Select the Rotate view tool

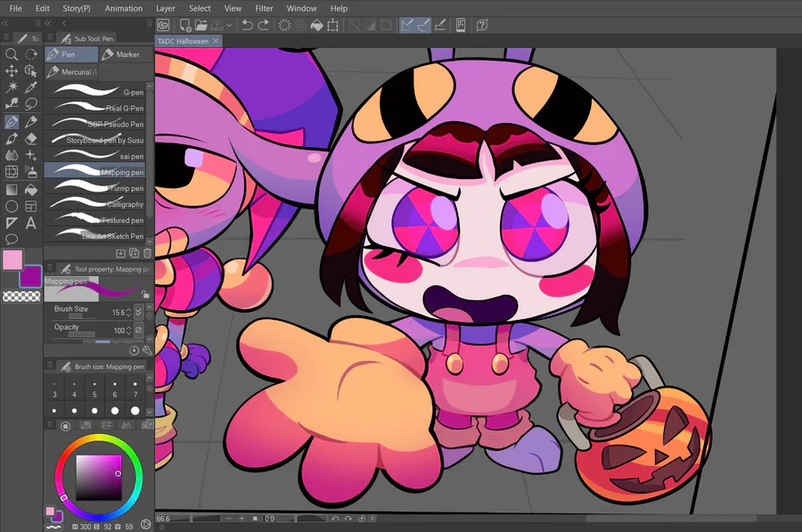(31, 54)
